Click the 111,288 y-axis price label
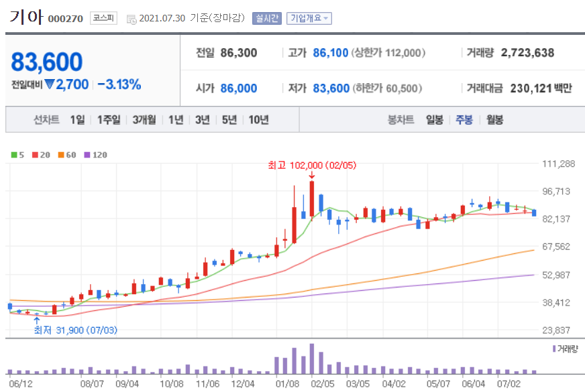The height and width of the screenshot is (392, 585). (x=559, y=164)
